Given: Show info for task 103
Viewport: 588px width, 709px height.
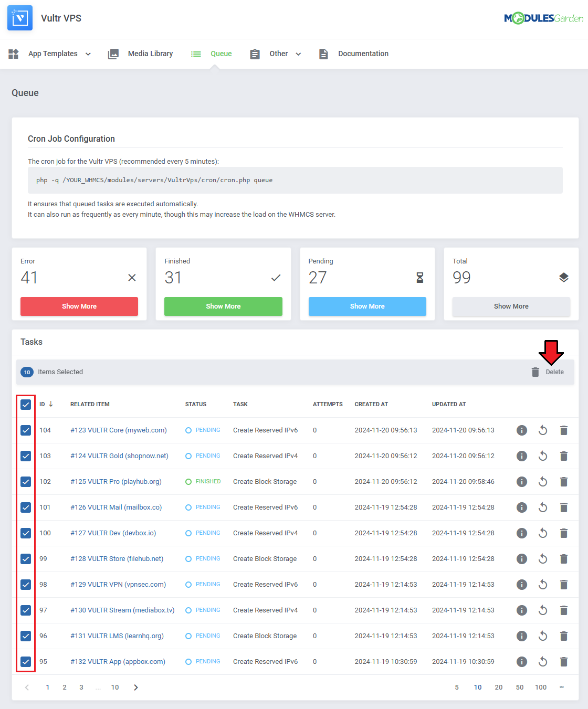Looking at the screenshot, I should (x=521, y=456).
